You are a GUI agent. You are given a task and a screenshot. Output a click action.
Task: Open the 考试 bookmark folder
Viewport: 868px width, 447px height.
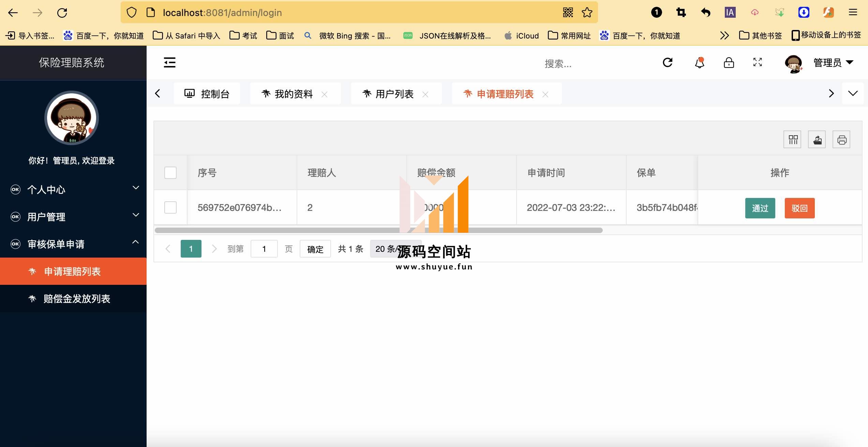(243, 35)
